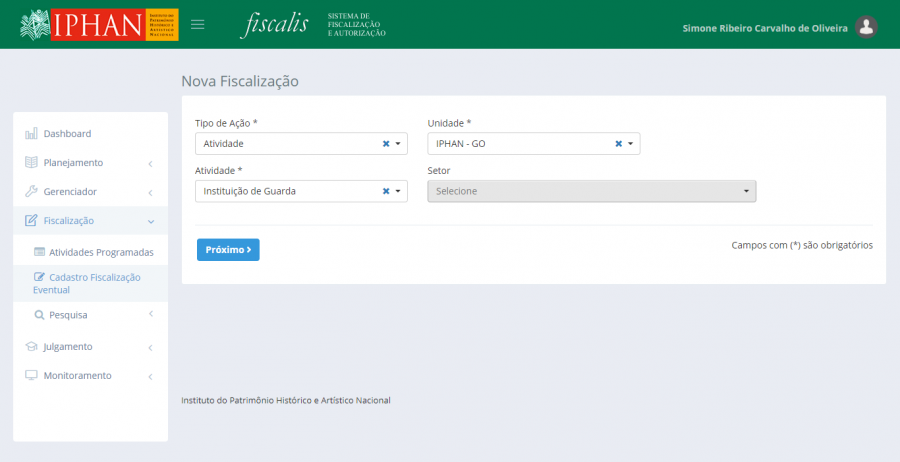The width and height of the screenshot is (900, 462).
Task: Open the user profile avatar icon
Action: pyautogui.click(x=867, y=28)
